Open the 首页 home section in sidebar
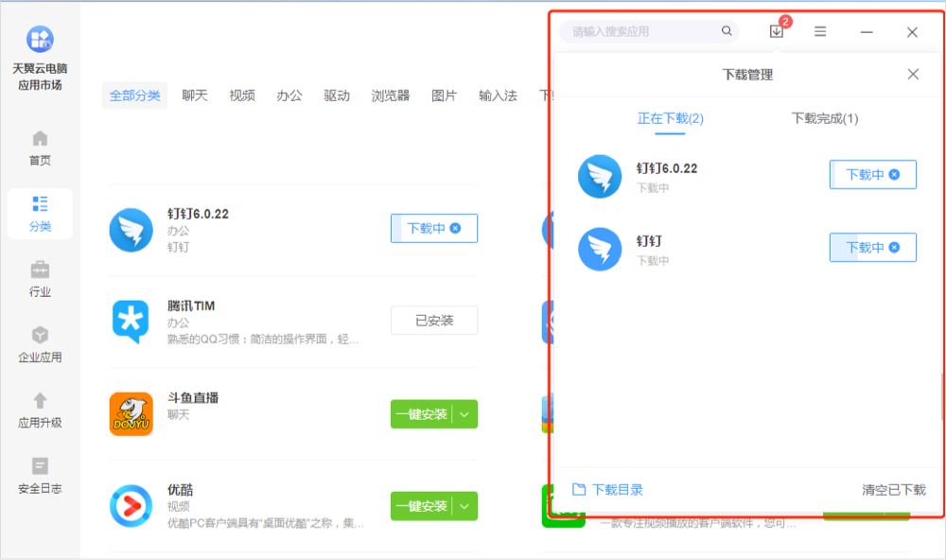Image resolution: width=946 pixels, height=560 pixels. click(39, 147)
